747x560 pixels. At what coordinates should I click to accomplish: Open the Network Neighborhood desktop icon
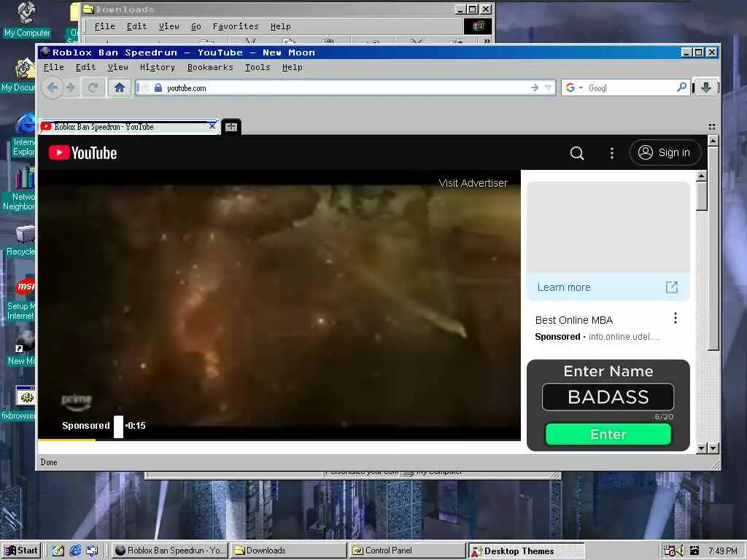point(19,190)
